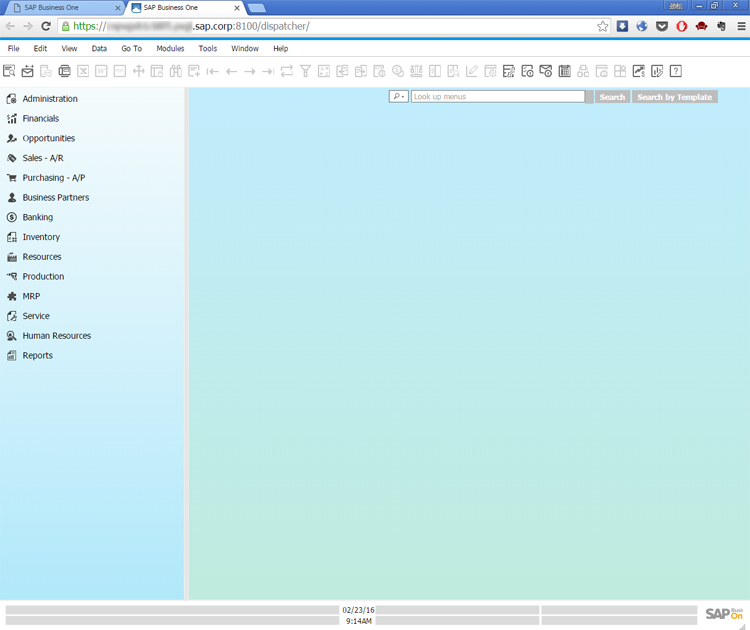The width and height of the screenshot is (750, 630).
Task: Expand the Administration module
Action: (x=50, y=99)
